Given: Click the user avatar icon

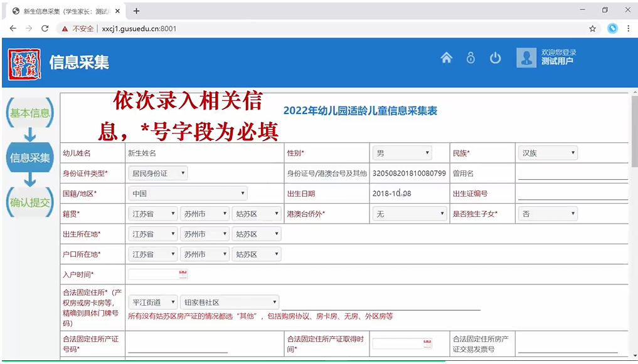Looking at the screenshot, I should 526,58.
